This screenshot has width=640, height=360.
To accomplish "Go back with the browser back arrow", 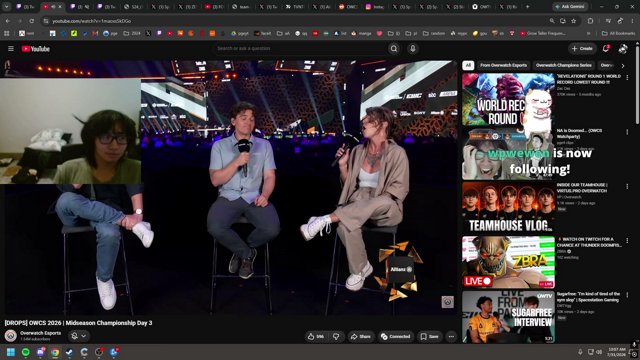I will point(8,21).
